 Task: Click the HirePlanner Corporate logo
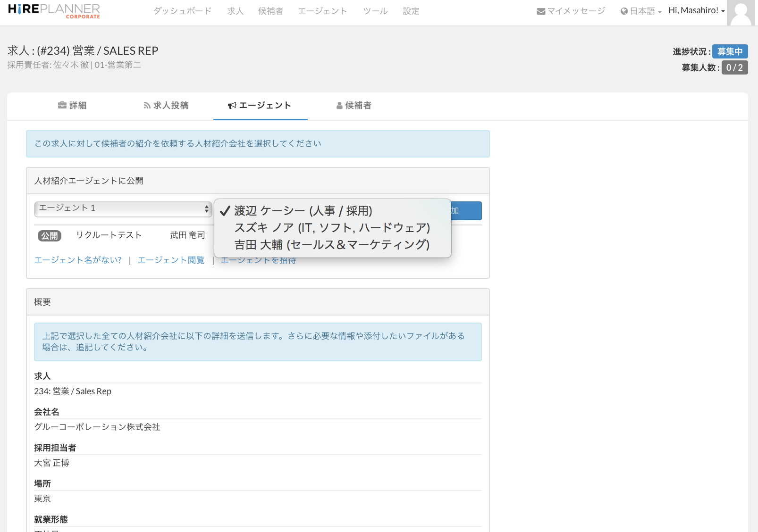coord(54,11)
